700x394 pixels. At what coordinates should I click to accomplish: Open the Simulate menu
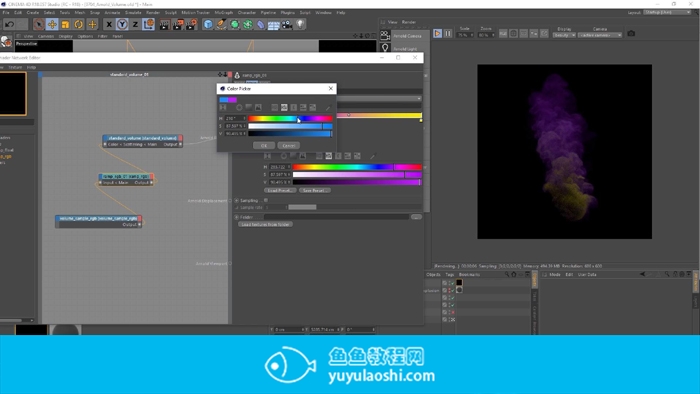coord(133,12)
